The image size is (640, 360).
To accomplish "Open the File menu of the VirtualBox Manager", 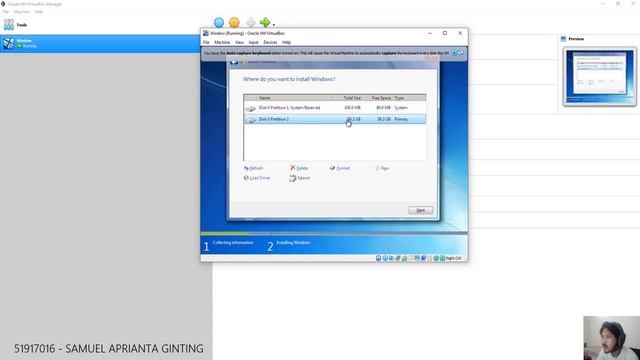I will tap(6, 12).
